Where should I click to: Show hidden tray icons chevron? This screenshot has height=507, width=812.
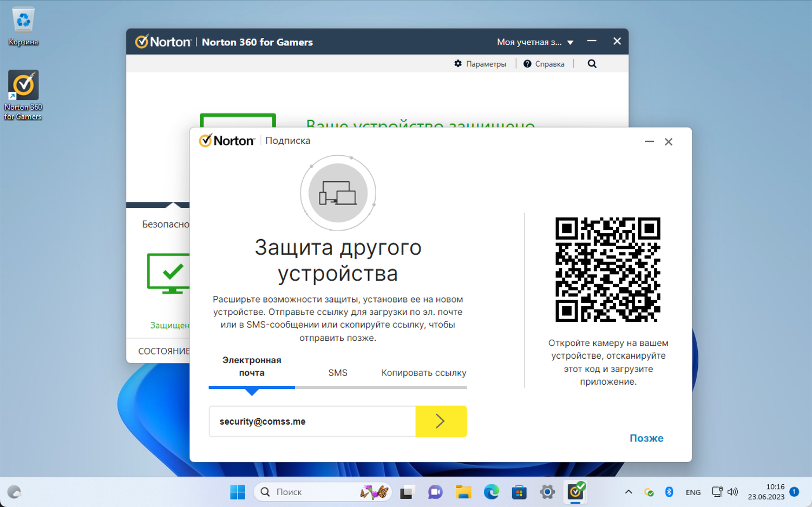(x=628, y=492)
